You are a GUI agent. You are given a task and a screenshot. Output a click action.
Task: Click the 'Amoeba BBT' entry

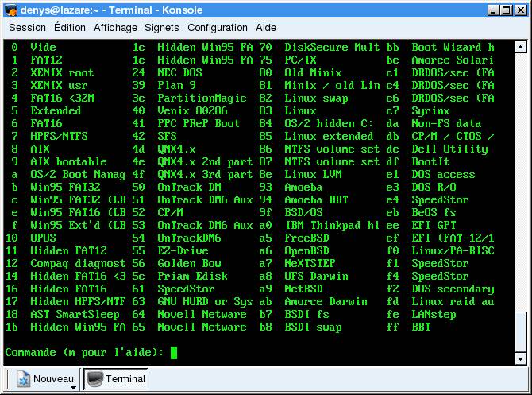point(316,199)
